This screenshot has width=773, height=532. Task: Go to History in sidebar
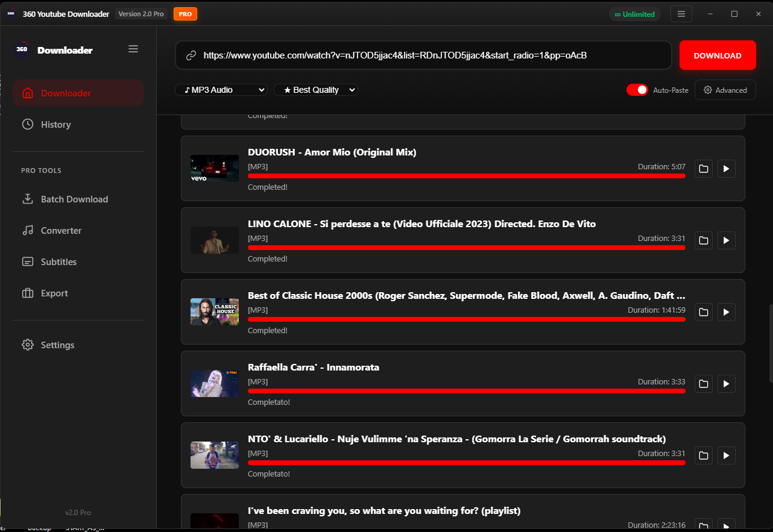(x=55, y=125)
